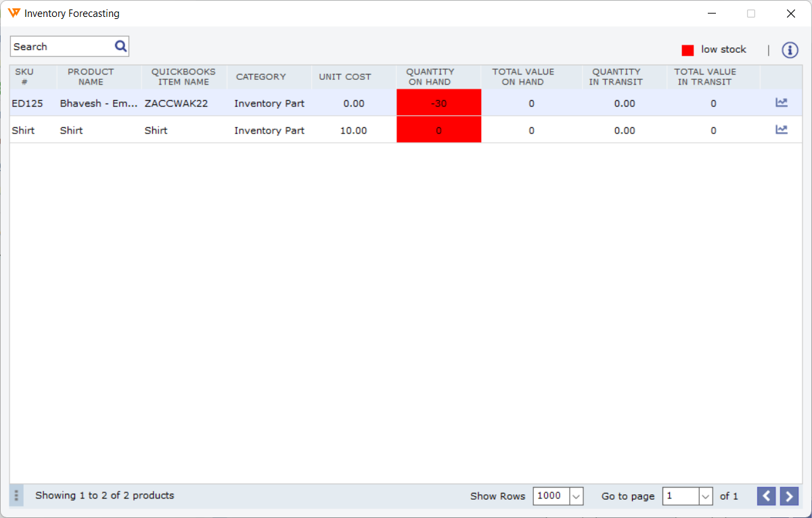This screenshot has width=812, height=518.
Task: Go to previous page arrow
Action: pyautogui.click(x=766, y=496)
